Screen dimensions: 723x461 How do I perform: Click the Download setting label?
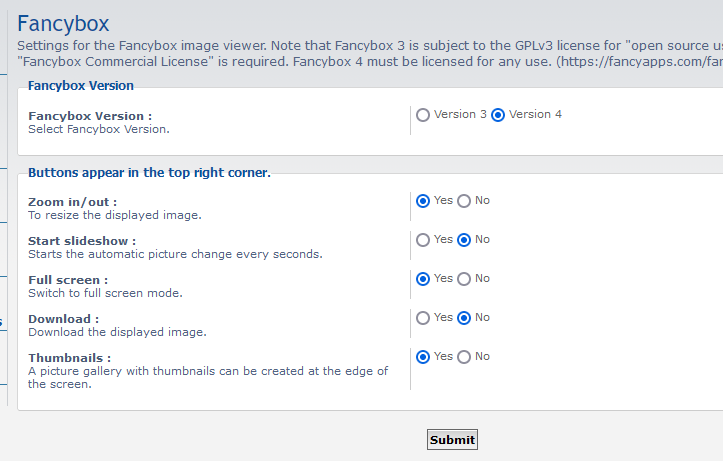tap(64, 319)
